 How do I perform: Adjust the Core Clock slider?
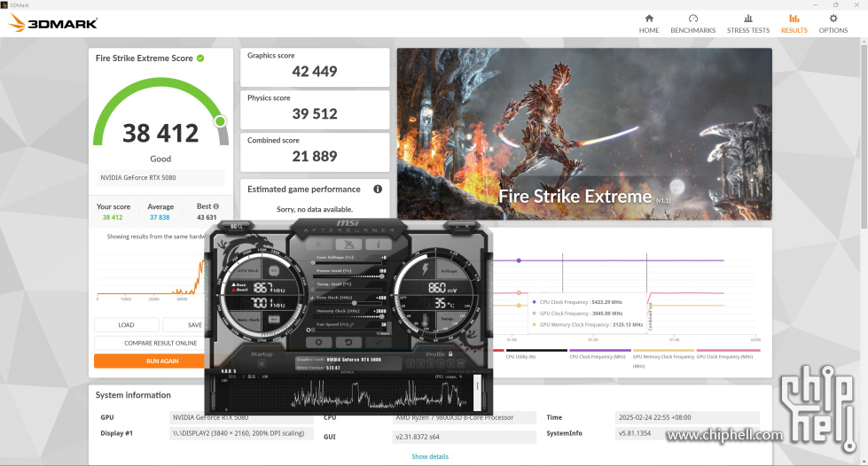pos(347,303)
